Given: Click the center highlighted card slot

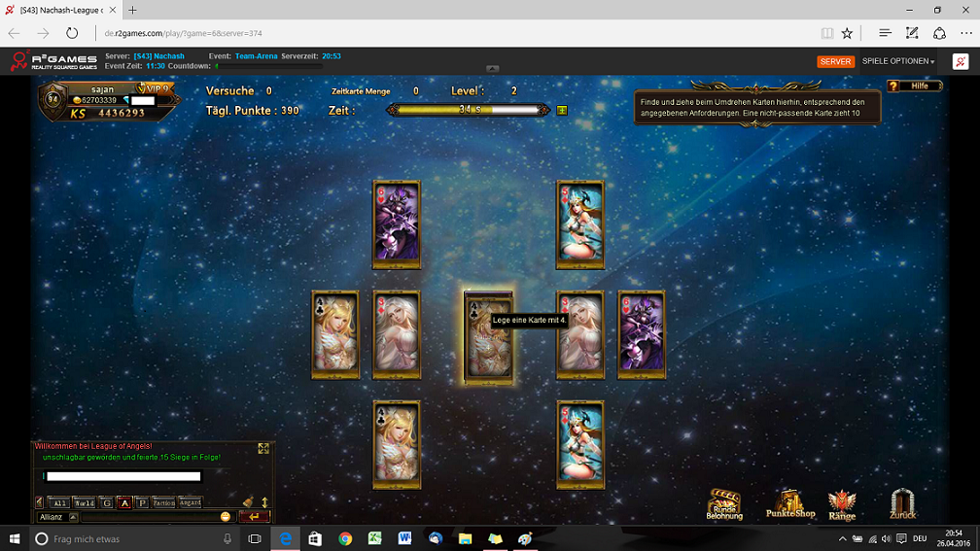Looking at the screenshot, I should (487, 334).
